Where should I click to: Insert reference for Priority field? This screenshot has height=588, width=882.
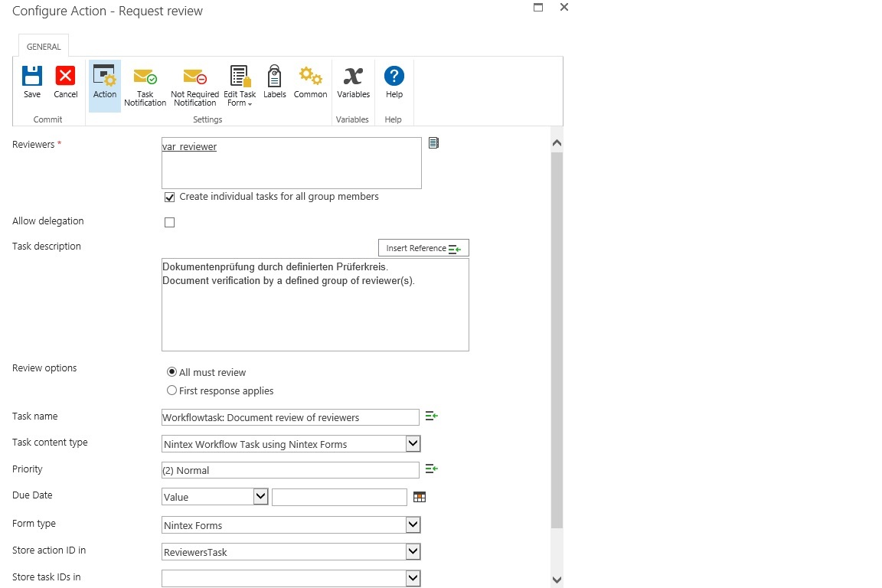coord(432,468)
